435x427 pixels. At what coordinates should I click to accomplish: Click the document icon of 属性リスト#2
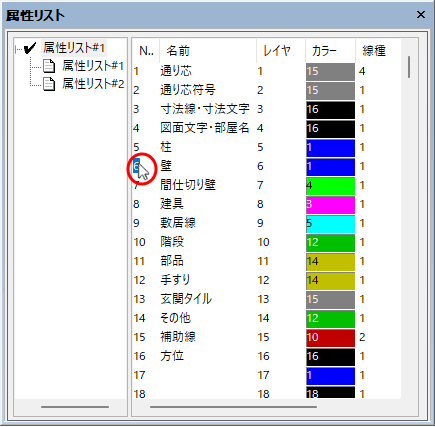click(49, 84)
